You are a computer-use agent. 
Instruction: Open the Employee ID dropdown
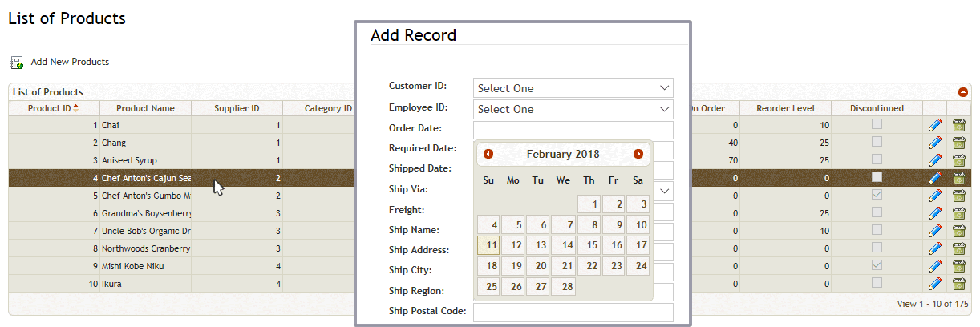[573, 109]
